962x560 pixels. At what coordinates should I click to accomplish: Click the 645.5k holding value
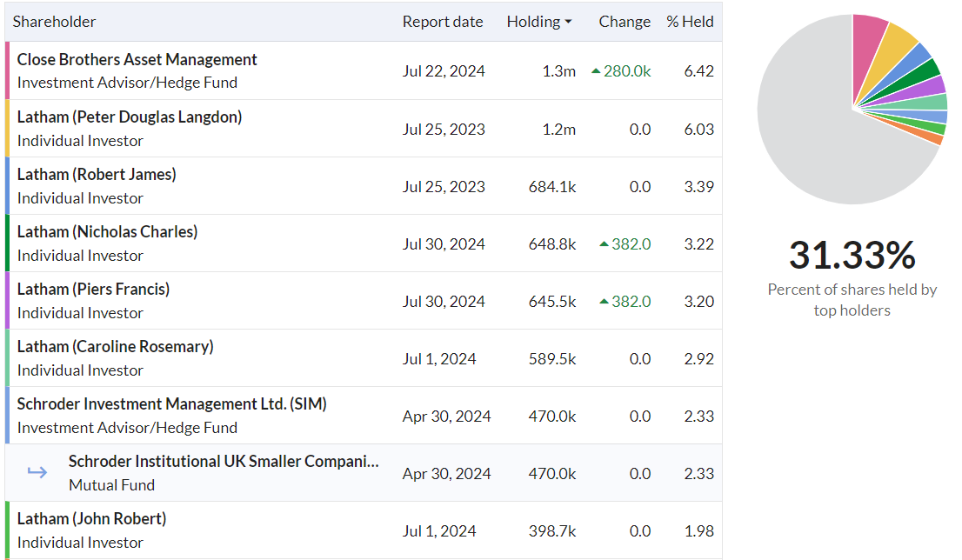552,301
